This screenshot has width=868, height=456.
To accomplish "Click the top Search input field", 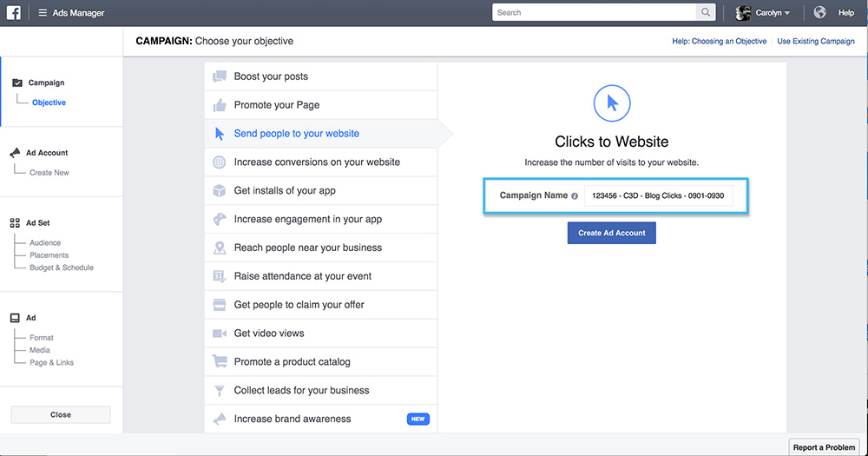I will pyautogui.click(x=594, y=12).
